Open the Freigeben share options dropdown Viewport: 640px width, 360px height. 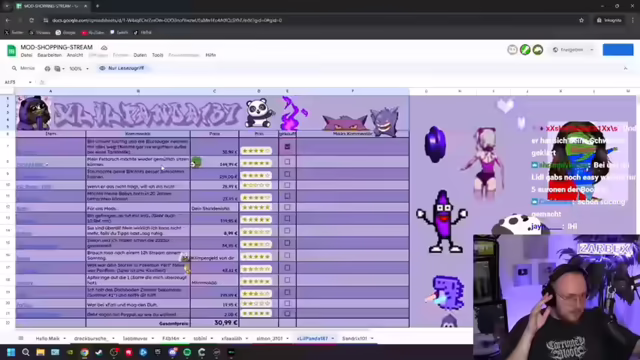[x=592, y=50]
